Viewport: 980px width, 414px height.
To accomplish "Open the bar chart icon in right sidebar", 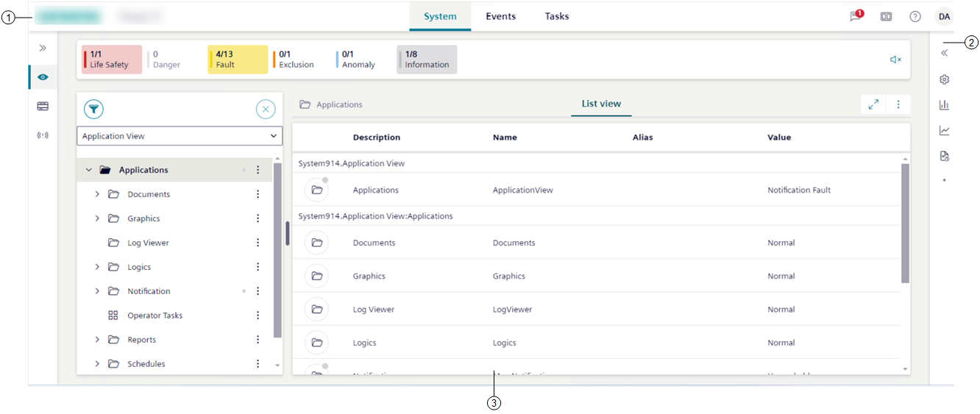I will pos(945,105).
